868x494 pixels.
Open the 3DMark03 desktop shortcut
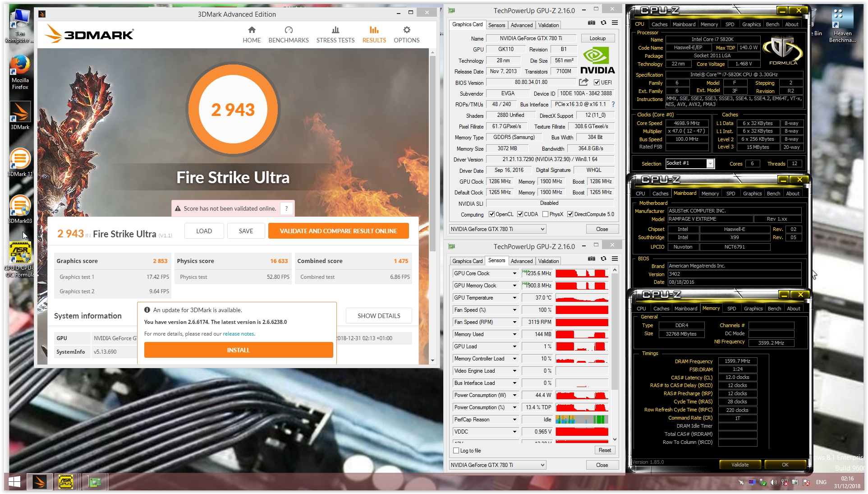[x=20, y=209]
